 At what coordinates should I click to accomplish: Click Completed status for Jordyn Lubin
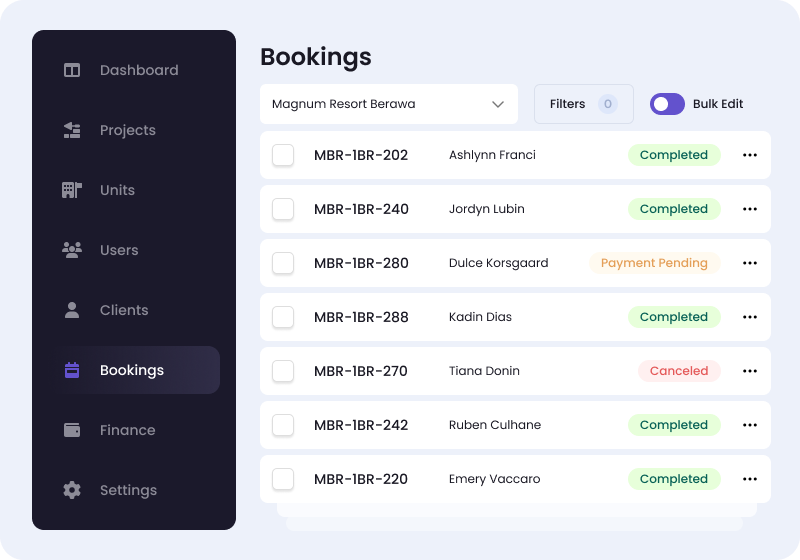pyautogui.click(x=674, y=209)
